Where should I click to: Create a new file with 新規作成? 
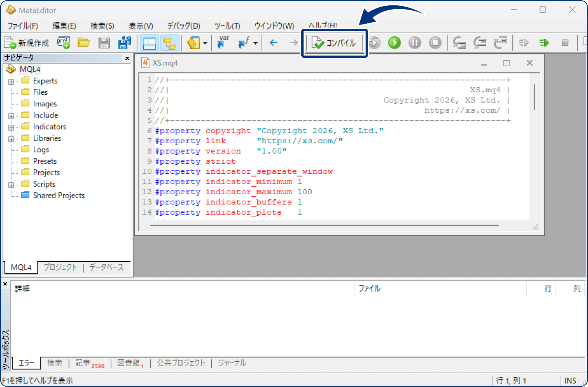27,43
